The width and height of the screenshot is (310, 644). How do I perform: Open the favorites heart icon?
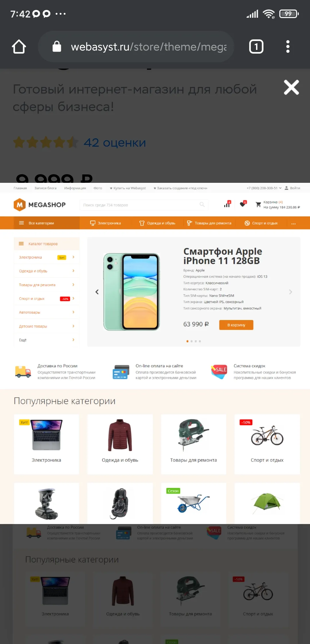click(243, 204)
